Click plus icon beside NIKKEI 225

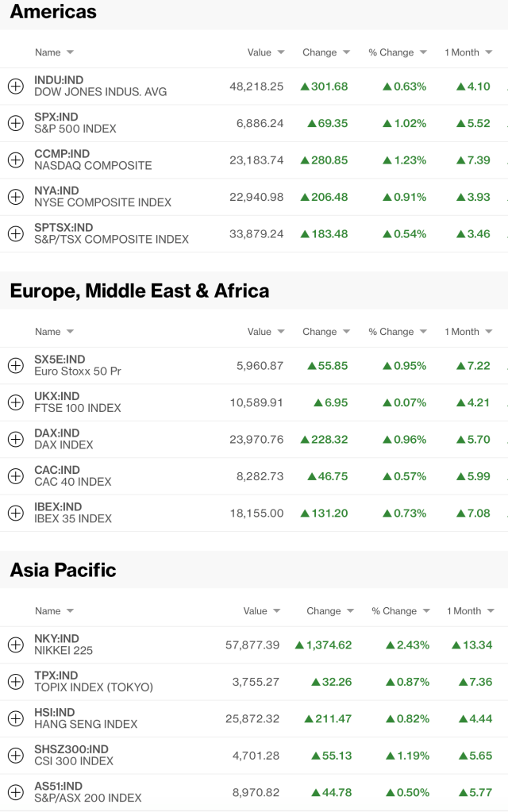[15, 645]
